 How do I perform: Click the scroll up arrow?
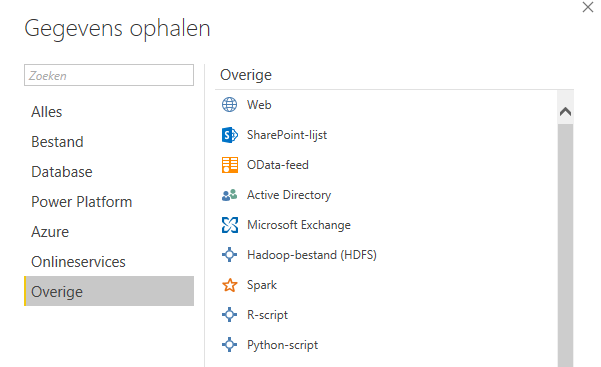(565, 112)
